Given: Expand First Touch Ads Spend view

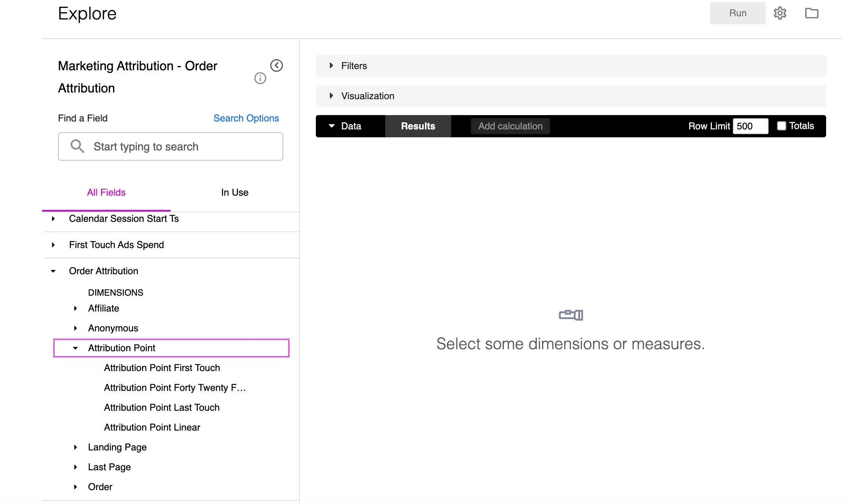Looking at the screenshot, I should pos(53,245).
